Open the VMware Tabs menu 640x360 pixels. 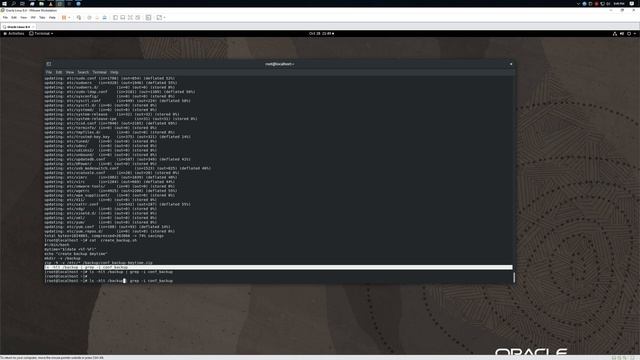[x=42, y=18]
